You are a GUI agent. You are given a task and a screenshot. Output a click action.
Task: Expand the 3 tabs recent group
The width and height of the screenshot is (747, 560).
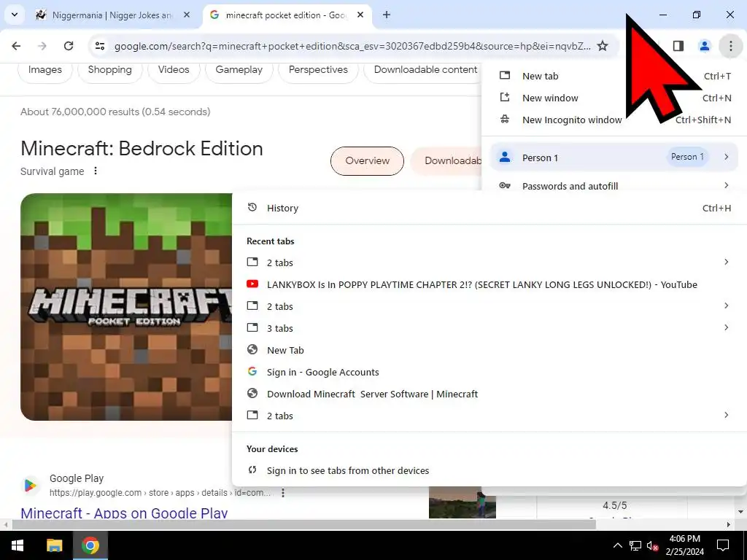point(489,329)
